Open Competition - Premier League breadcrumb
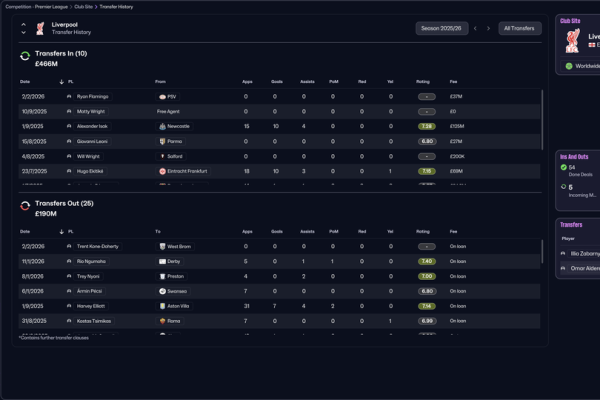This screenshot has height=400, width=600. pyautogui.click(x=41, y=6)
